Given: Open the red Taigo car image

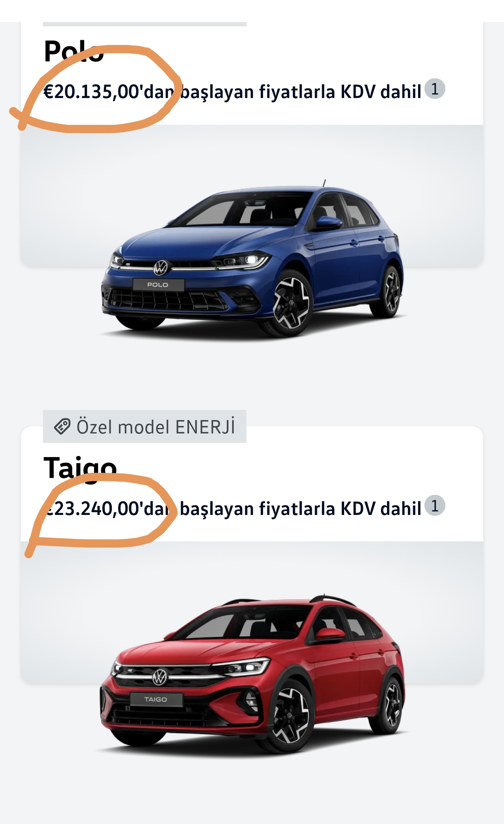Looking at the screenshot, I should (252, 674).
